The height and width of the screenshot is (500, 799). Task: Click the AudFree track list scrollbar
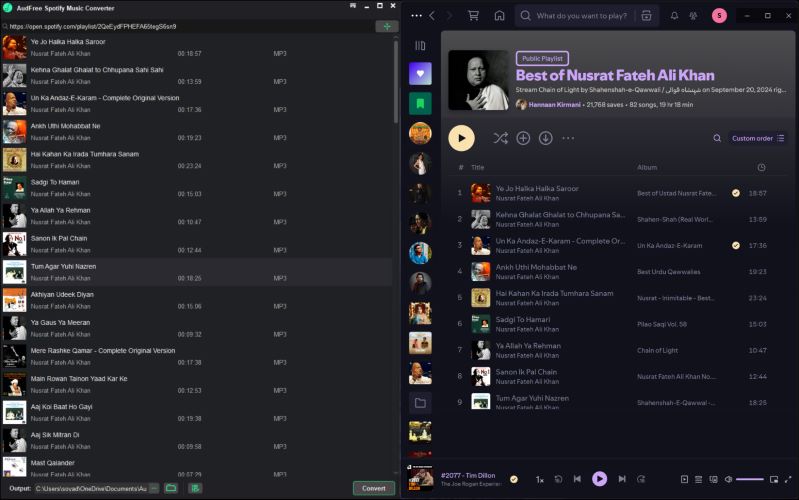tap(396, 82)
